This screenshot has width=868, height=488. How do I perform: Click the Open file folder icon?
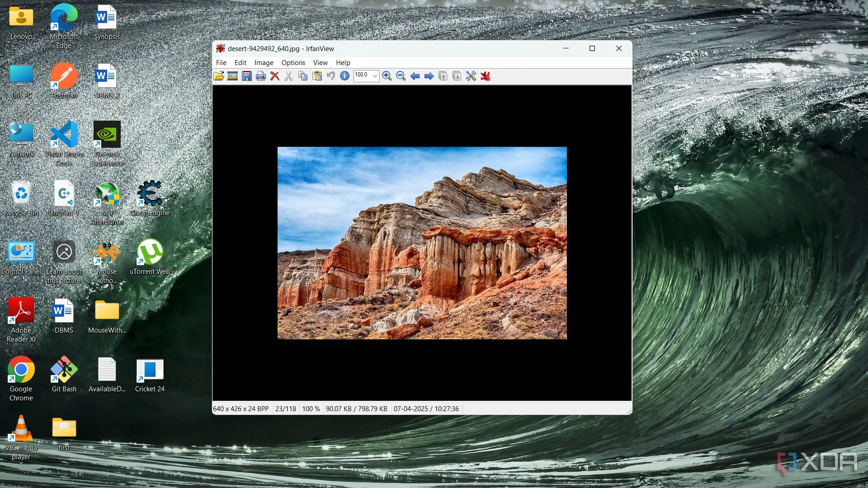(219, 76)
